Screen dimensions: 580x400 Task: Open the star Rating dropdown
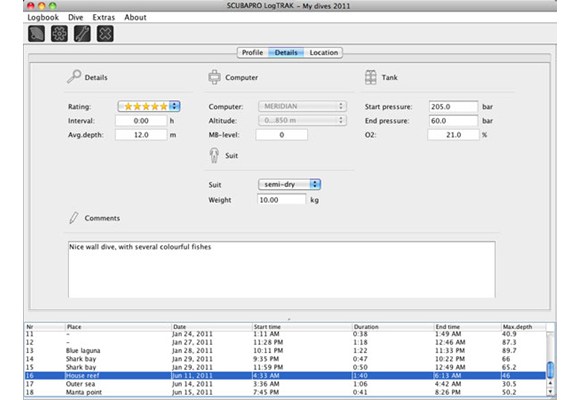pos(149,107)
